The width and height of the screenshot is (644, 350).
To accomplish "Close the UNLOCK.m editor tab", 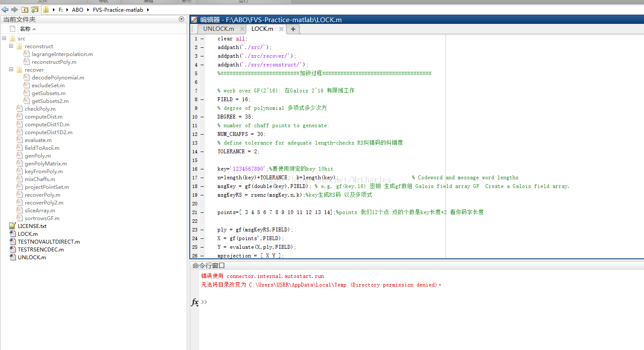I will (242, 29).
